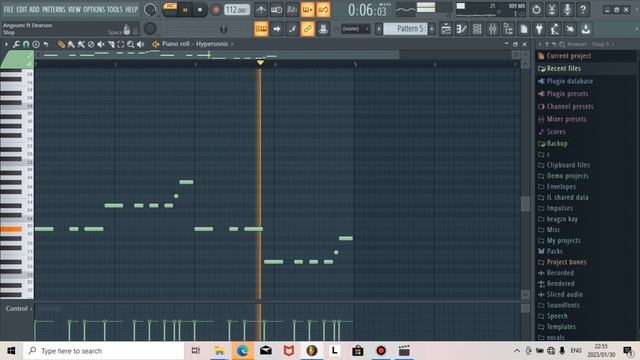Viewport: 640px width, 360px height.
Task: Toggle multilink to controllers icon
Action: 323,29
